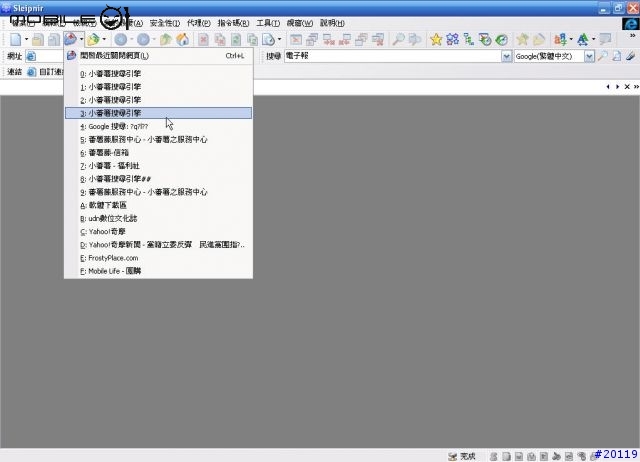The image size is (640, 462).
Task: Expand the character encoding dropdown arrow
Action: click(571, 40)
